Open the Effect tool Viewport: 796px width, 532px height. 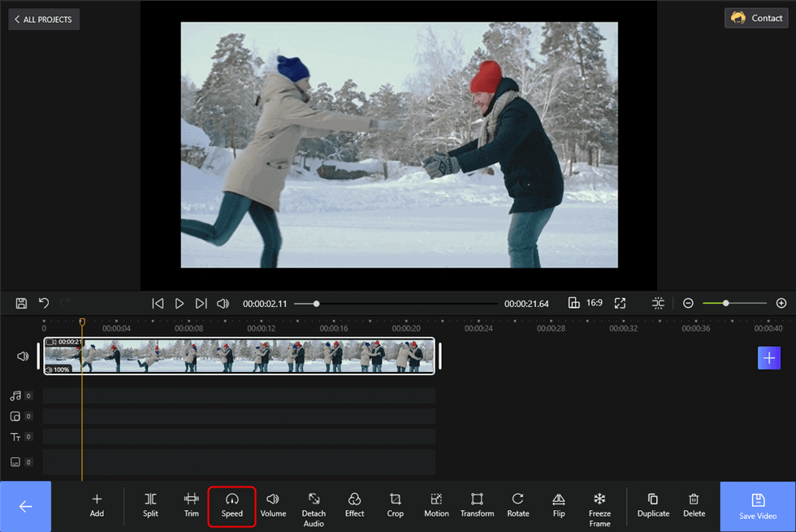tap(354, 505)
